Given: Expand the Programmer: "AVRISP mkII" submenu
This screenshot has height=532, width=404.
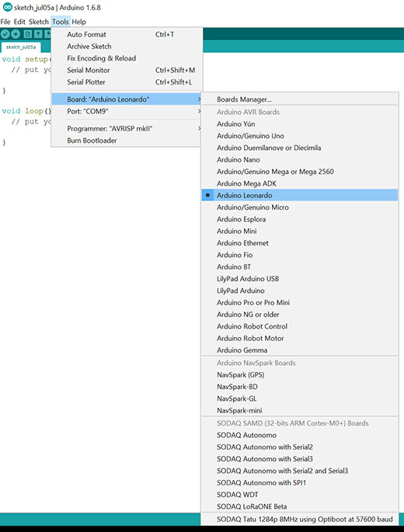Looking at the screenshot, I should pyautogui.click(x=127, y=129).
